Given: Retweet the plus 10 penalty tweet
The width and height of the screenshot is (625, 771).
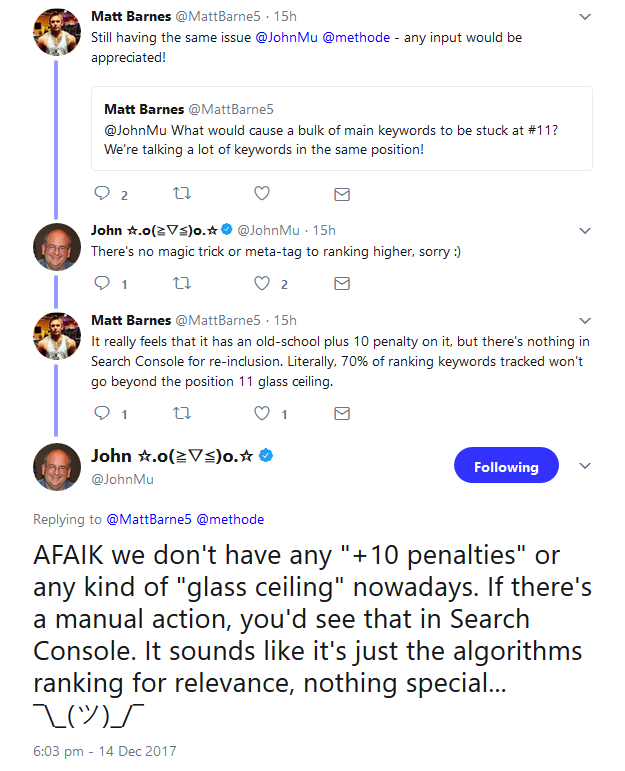Looking at the screenshot, I should (x=182, y=413).
